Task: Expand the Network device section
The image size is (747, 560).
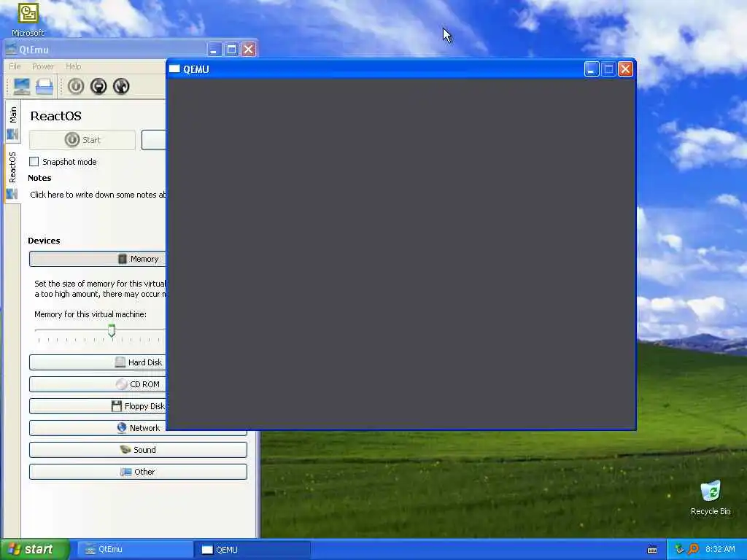Action: [138, 428]
